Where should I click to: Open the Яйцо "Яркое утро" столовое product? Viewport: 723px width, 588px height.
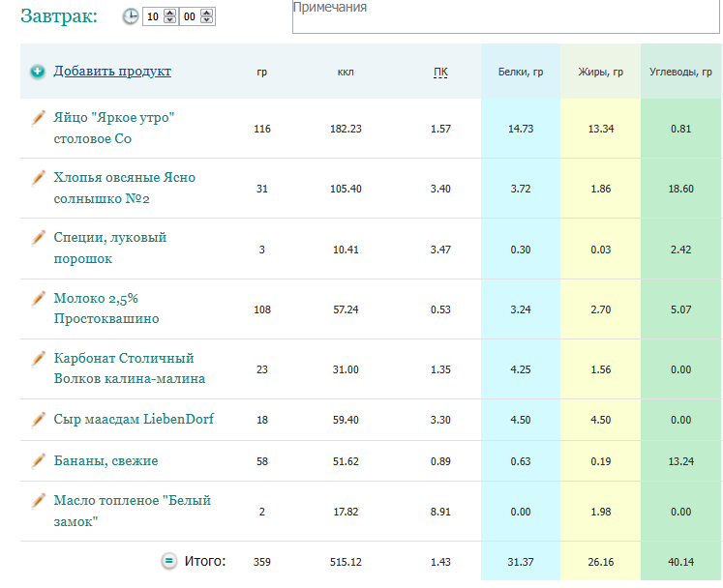click(x=114, y=128)
